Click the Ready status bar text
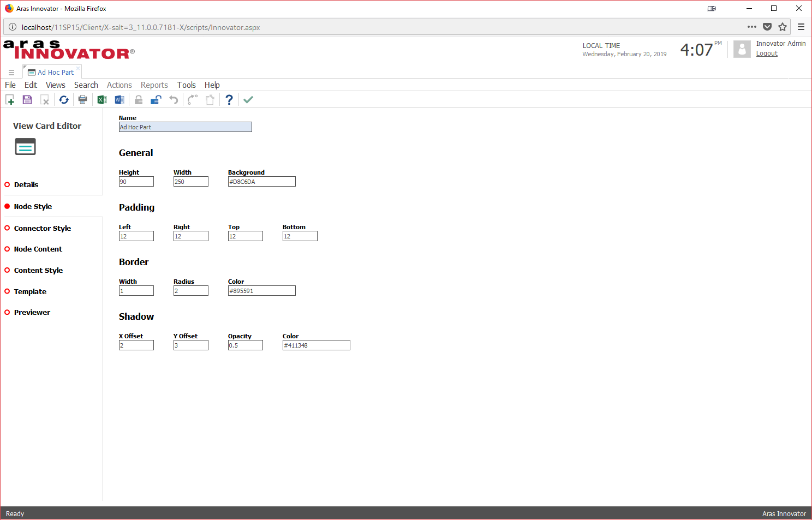Viewport: 812px width, 520px height. click(15, 513)
